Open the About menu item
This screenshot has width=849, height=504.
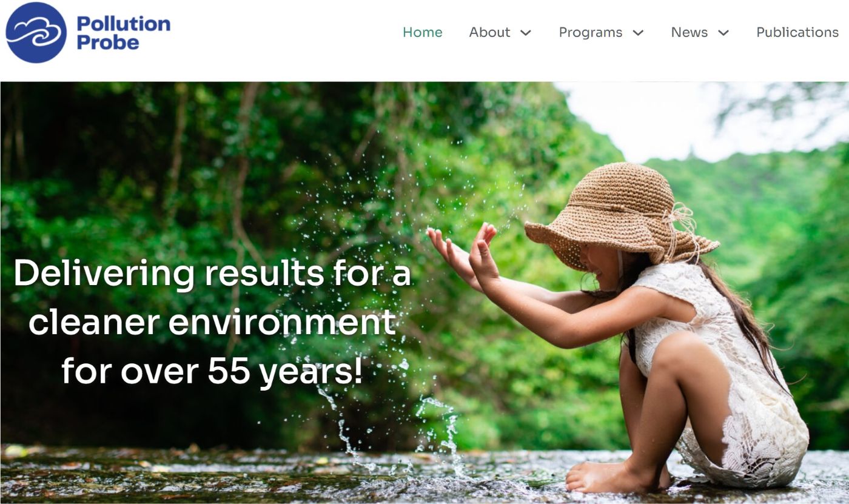[489, 33]
